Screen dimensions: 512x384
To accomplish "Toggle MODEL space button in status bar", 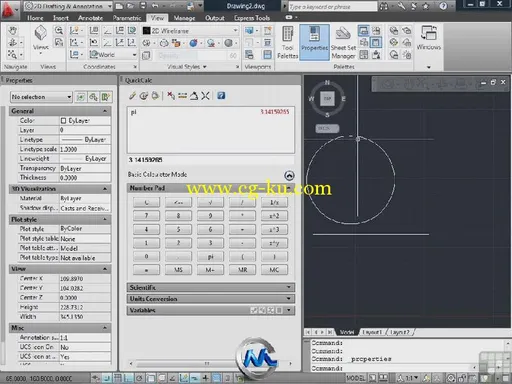I will coord(355,378).
